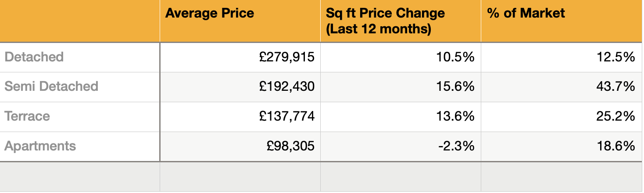Click the Semi Detached row label
This screenshot has height=193, width=644.
coord(80,87)
